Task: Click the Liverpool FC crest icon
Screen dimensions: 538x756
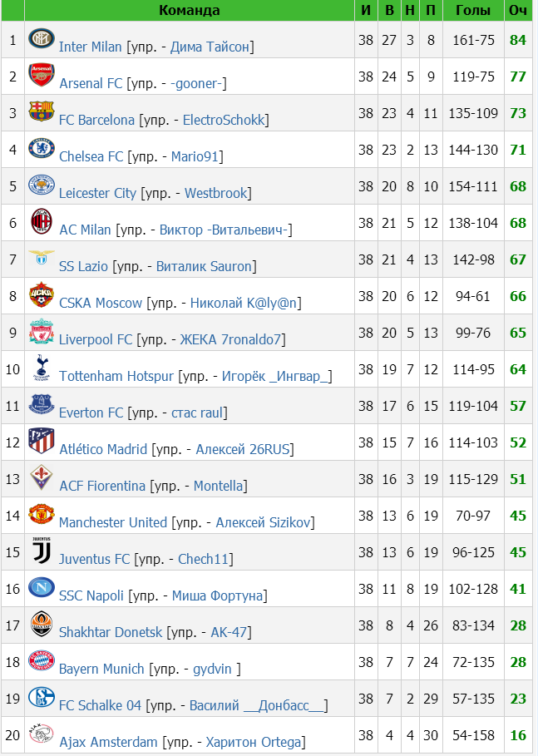Action: click(x=42, y=331)
